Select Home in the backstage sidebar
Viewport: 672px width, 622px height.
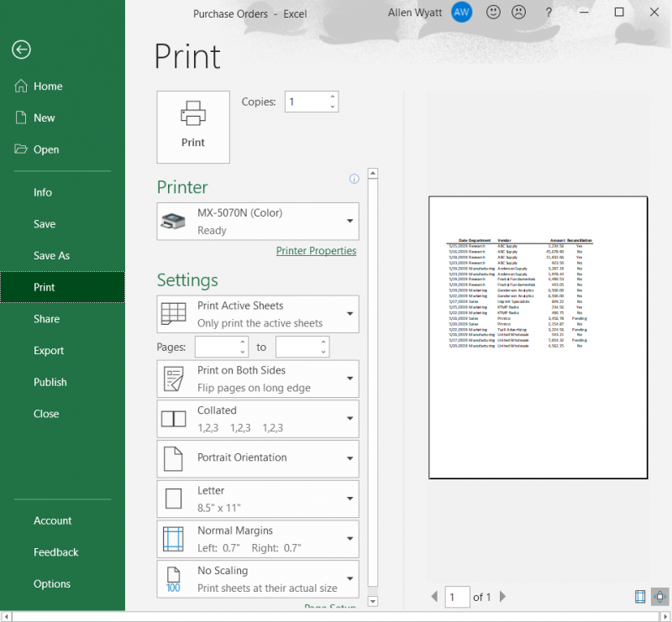click(62, 86)
